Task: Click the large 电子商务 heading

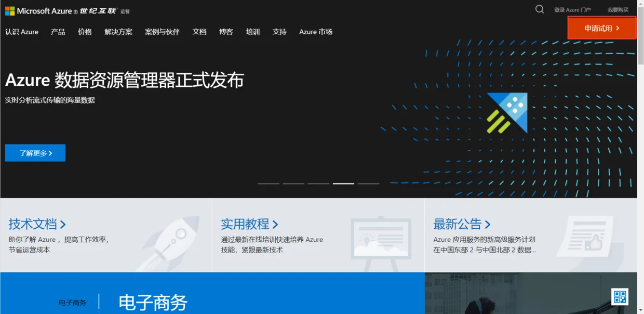Action: coord(153,303)
